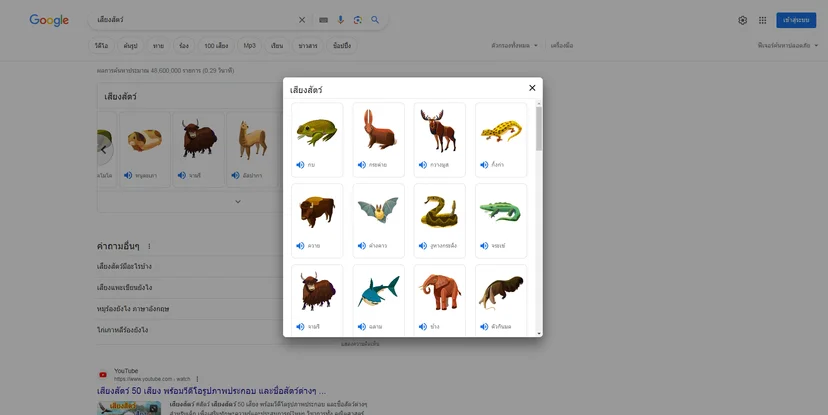Open the on-screen keyboard input tool
The image size is (828, 415).
[324, 20]
